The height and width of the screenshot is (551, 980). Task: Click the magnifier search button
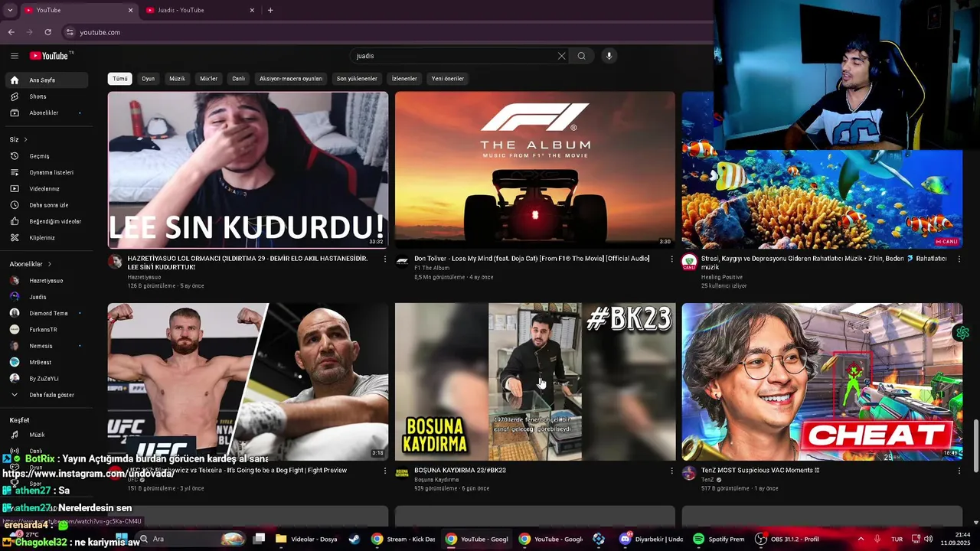coord(582,56)
